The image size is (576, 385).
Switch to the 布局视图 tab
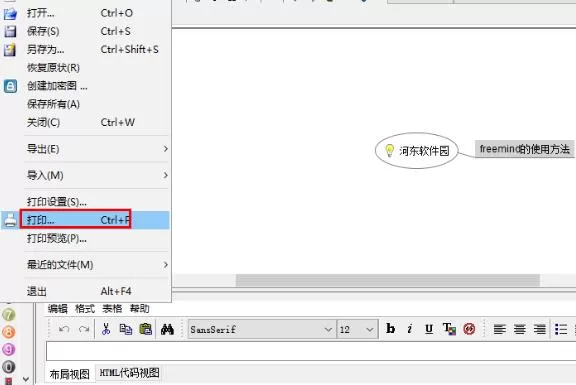(x=70, y=374)
